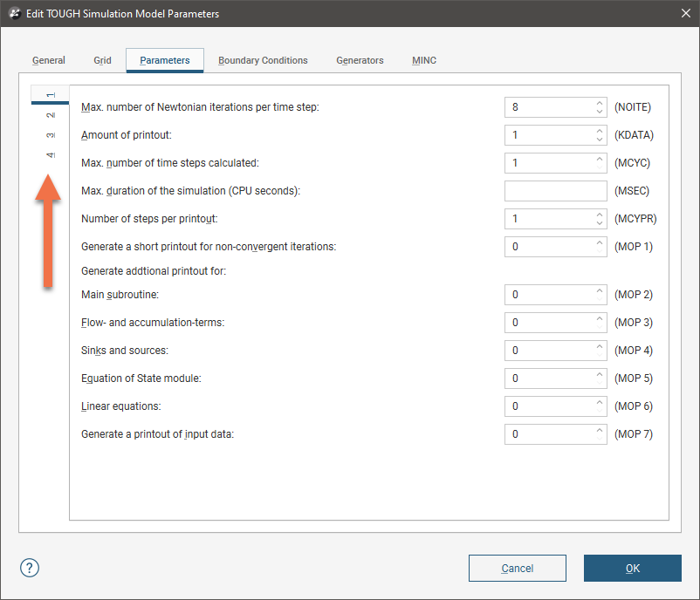Close the Edit TOUGH Simulation dialog
This screenshot has height=600, width=700.
(x=683, y=13)
